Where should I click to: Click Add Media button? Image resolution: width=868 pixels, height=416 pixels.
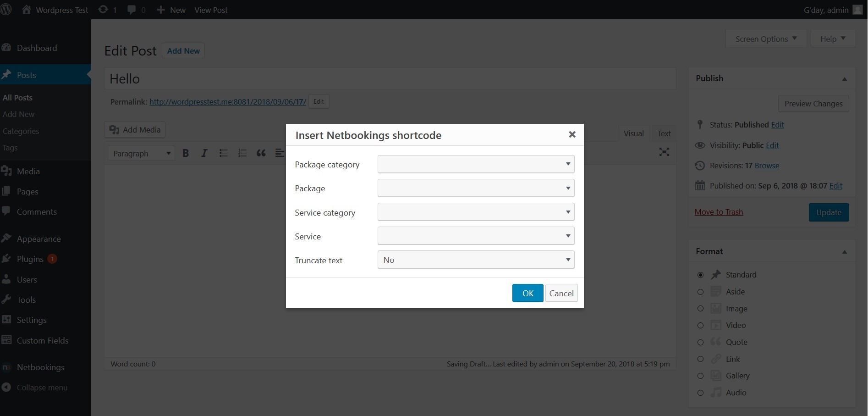pos(135,129)
